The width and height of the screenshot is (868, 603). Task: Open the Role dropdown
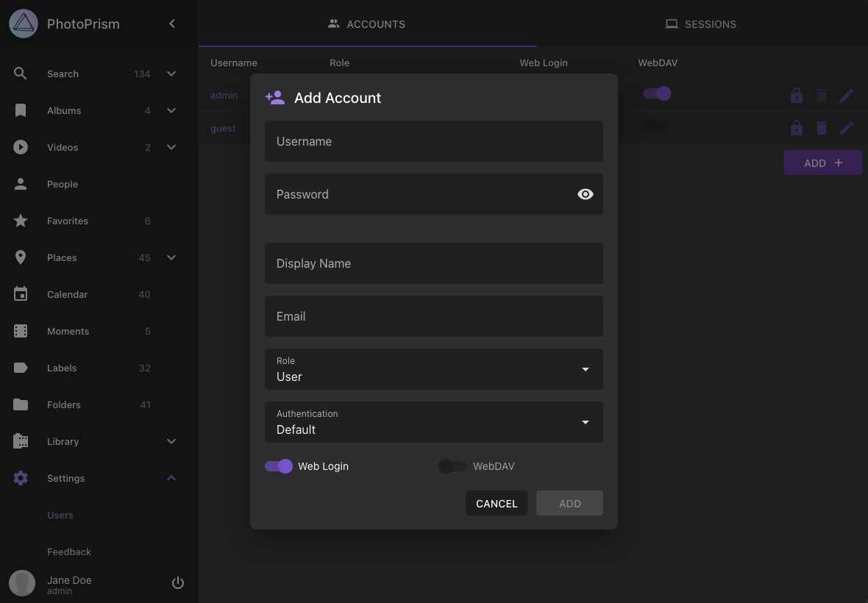[x=585, y=369]
